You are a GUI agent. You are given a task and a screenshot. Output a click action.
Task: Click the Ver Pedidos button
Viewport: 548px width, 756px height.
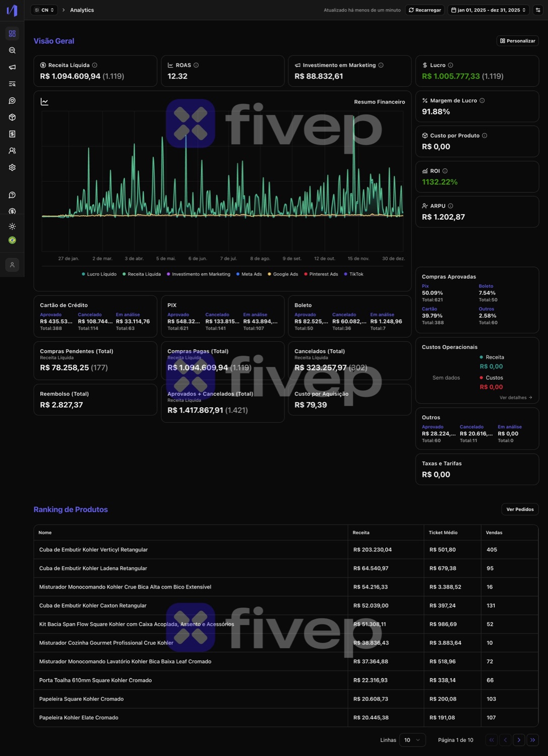520,510
